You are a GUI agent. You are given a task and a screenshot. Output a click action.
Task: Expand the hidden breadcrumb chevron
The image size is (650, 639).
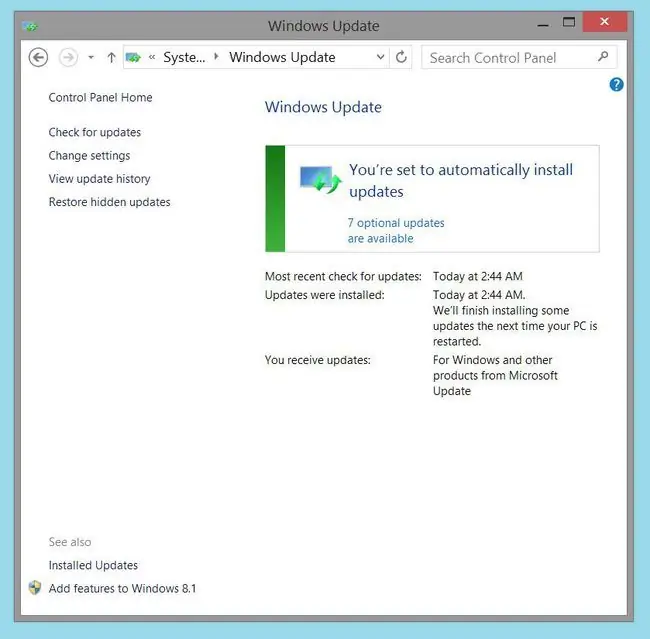point(152,57)
